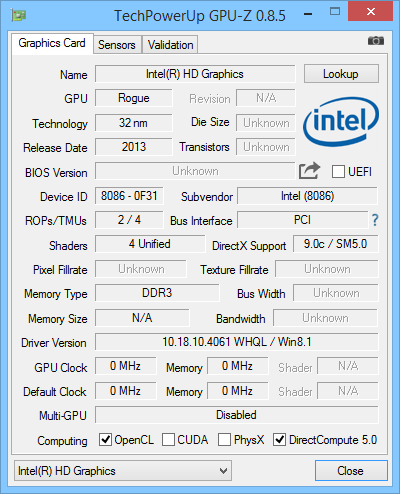Open the Intel(R) HD Graphics GPU dropdown

(123, 471)
